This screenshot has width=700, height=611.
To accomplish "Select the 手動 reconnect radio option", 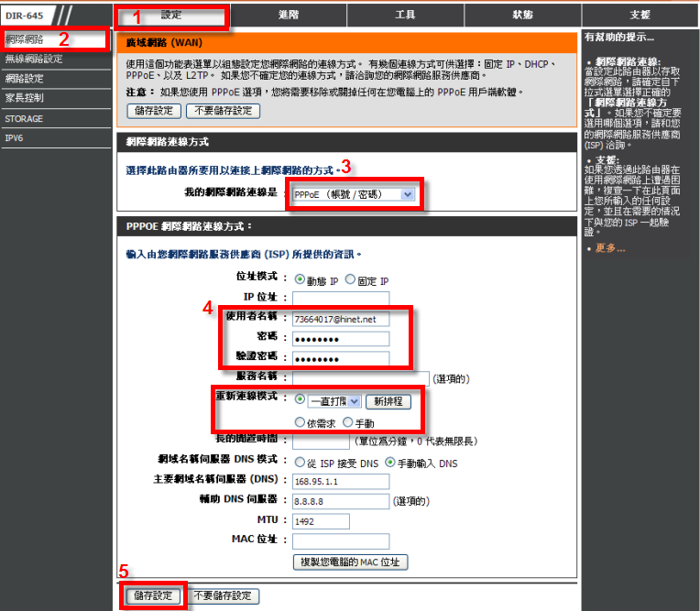I will pyautogui.click(x=348, y=422).
